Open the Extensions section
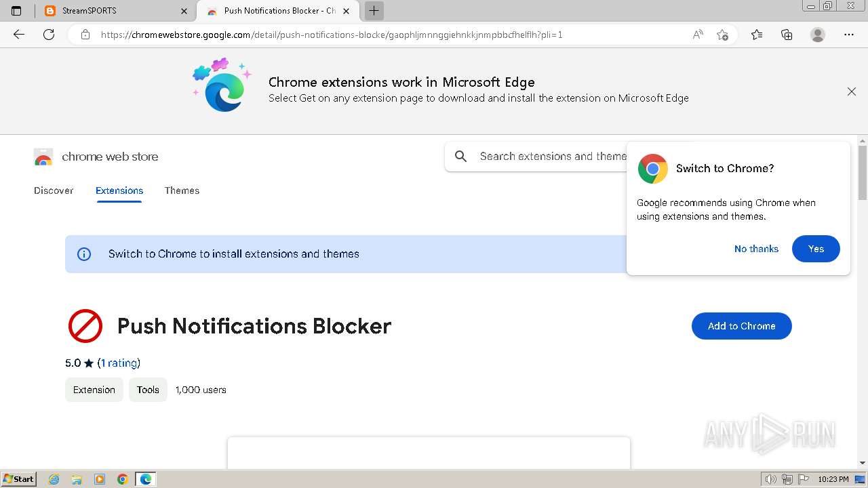This screenshot has height=488, width=868. pos(119,190)
